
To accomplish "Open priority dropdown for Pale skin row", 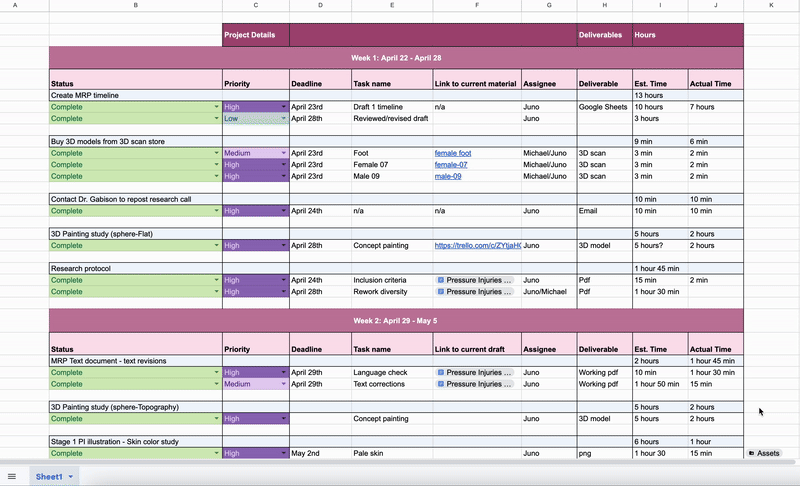I will pyautogui.click(x=284, y=453).
